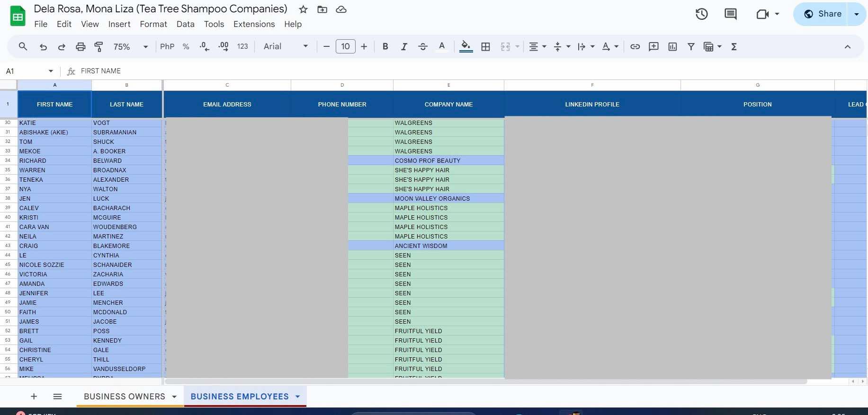Open the Extensions menu

click(x=254, y=24)
